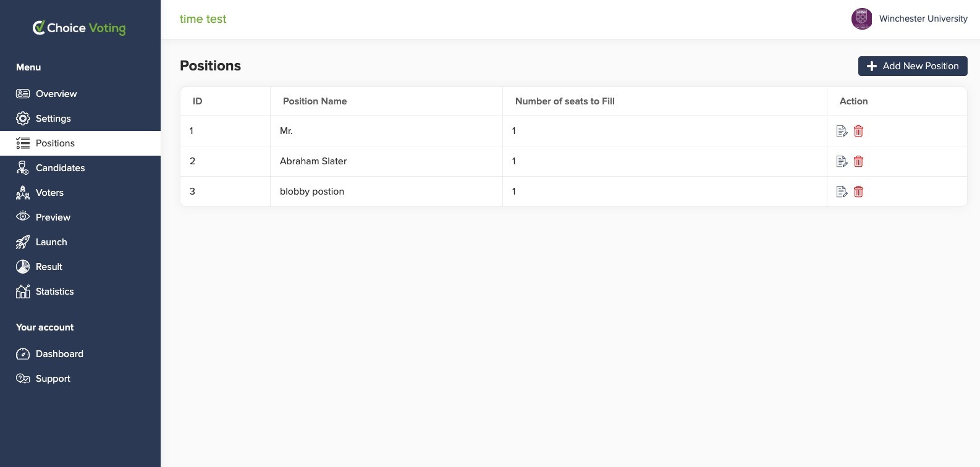The image size is (980, 467).
Task: Delete the Abraham Slater position
Action: [858, 161]
